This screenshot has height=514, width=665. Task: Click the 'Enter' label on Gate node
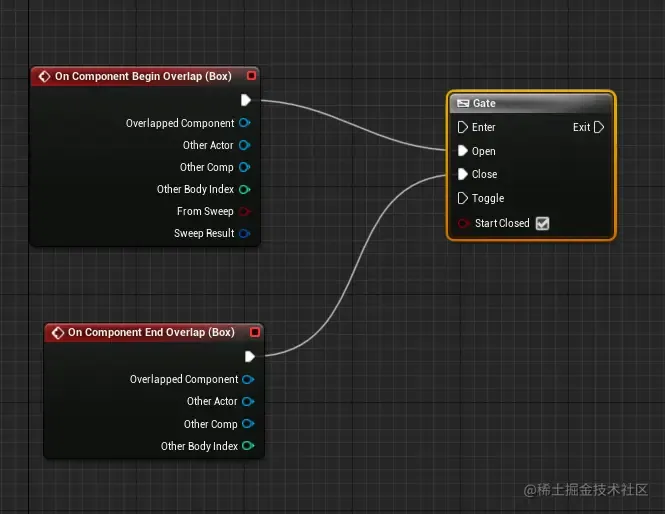pos(483,127)
